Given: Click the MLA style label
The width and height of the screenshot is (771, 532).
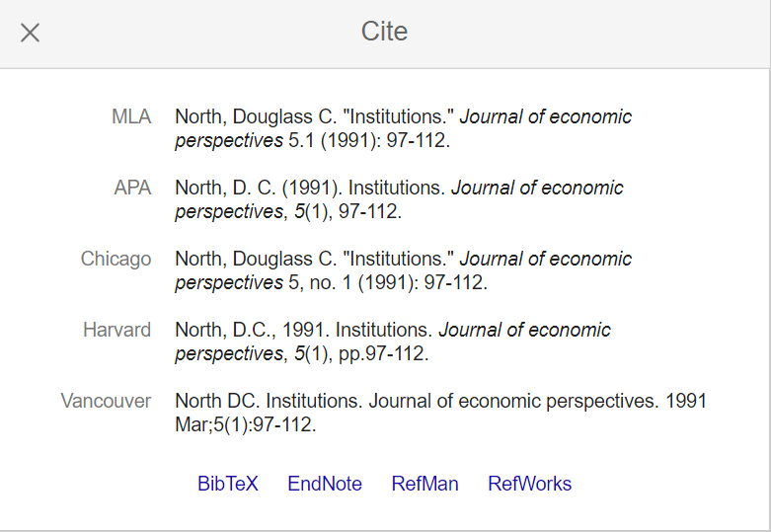Looking at the screenshot, I should pos(131,117).
